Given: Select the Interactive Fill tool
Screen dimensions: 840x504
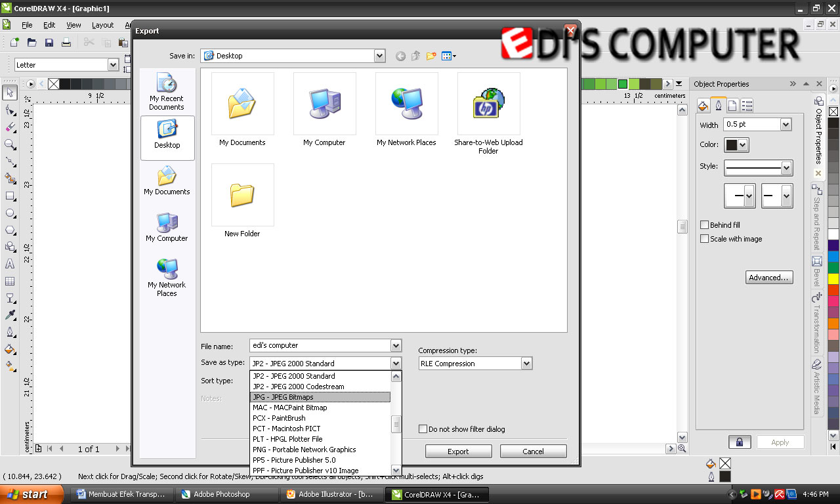Looking at the screenshot, I should point(10,366).
